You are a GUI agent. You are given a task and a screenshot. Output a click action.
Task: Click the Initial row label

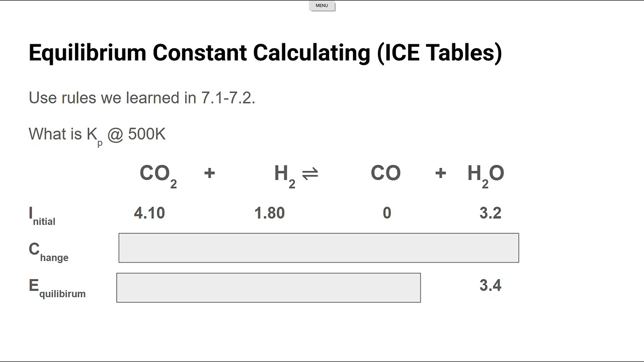click(x=42, y=216)
